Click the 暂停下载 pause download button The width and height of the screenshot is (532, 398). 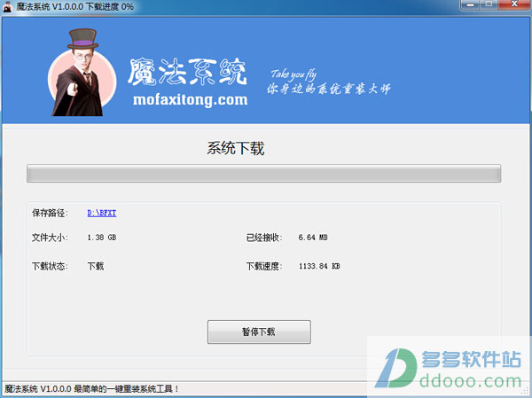[259, 332]
